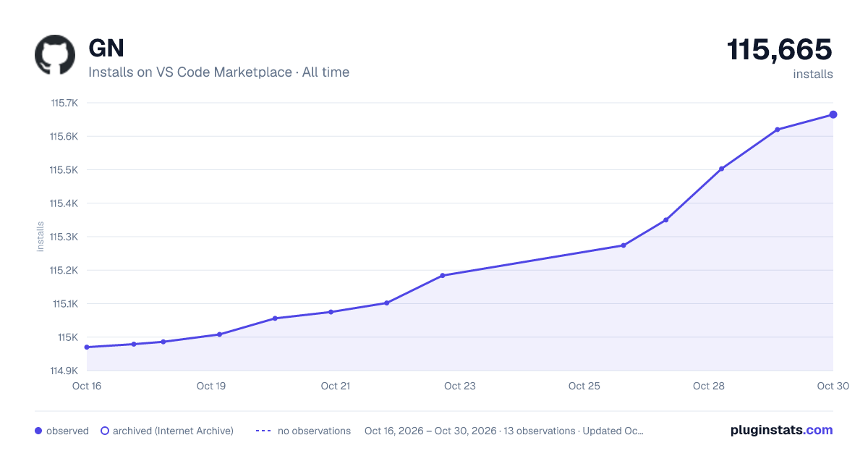Select the data point just below 115.2K gridline

[443, 276]
